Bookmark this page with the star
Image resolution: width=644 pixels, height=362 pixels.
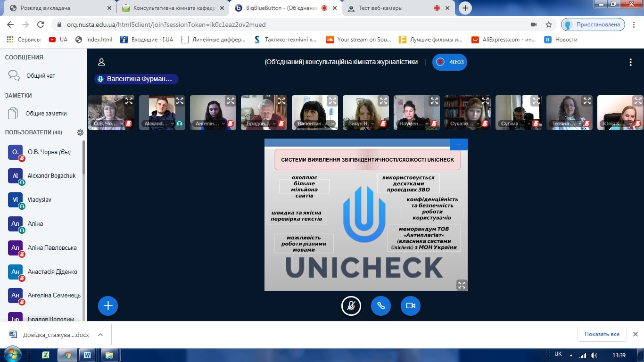[549, 25]
